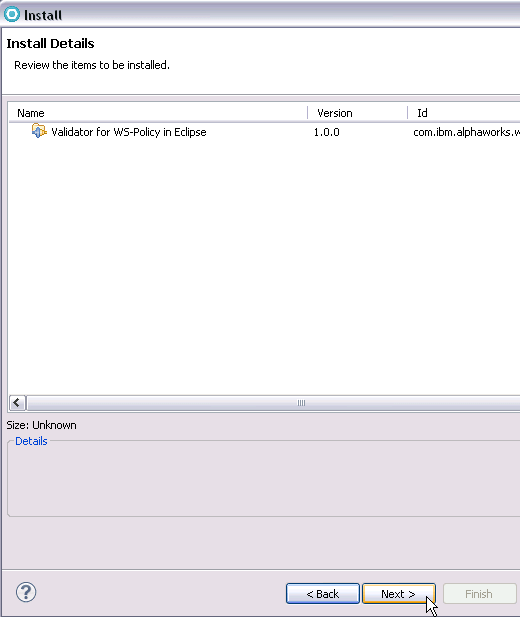The height and width of the screenshot is (617, 520).
Task: Click the Install window title bar text
Action: click(x=43, y=15)
